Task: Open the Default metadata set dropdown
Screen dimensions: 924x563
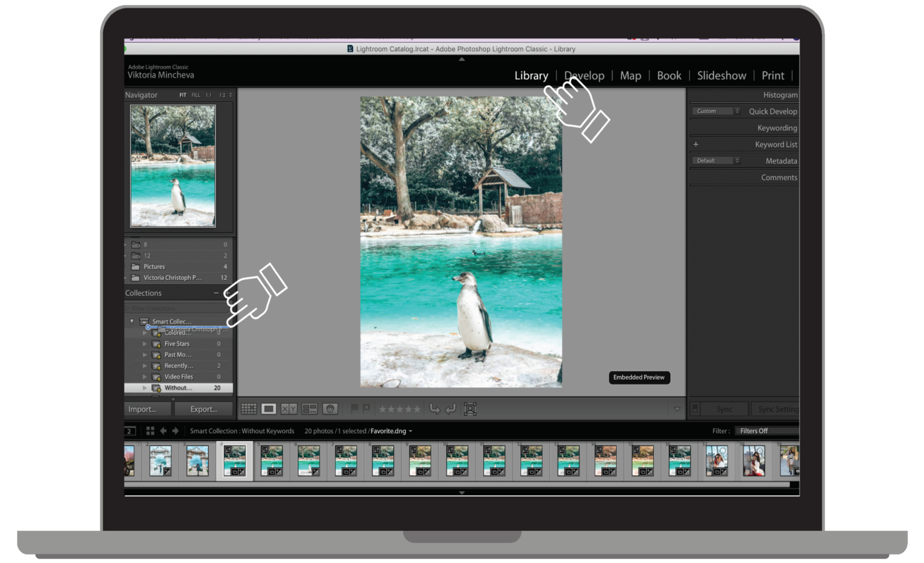Action: [x=715, y=160]
